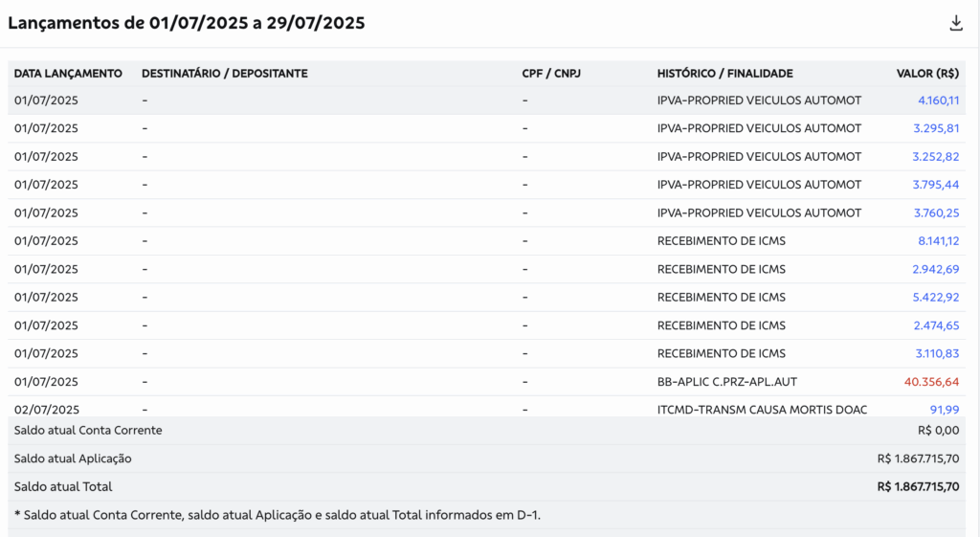Select the CPF / CNPJ column header
This screenshot has width=980, height=537.
point(550,74)
